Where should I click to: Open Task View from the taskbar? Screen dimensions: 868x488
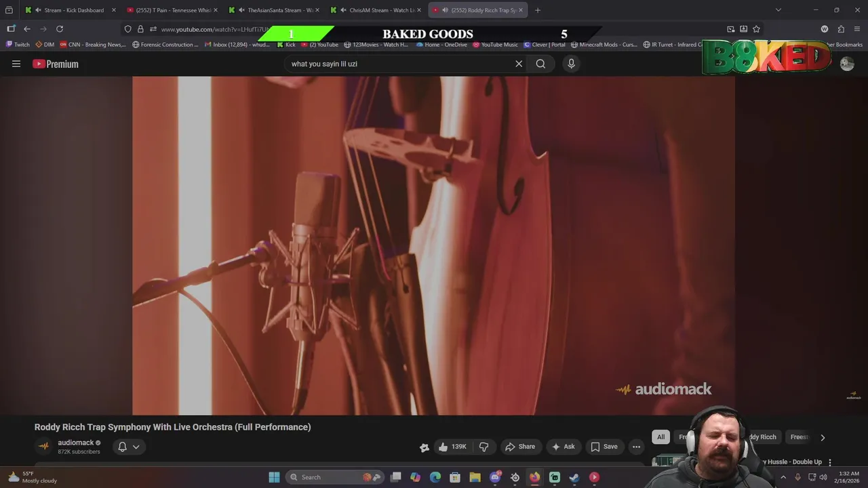pos(395,477)
